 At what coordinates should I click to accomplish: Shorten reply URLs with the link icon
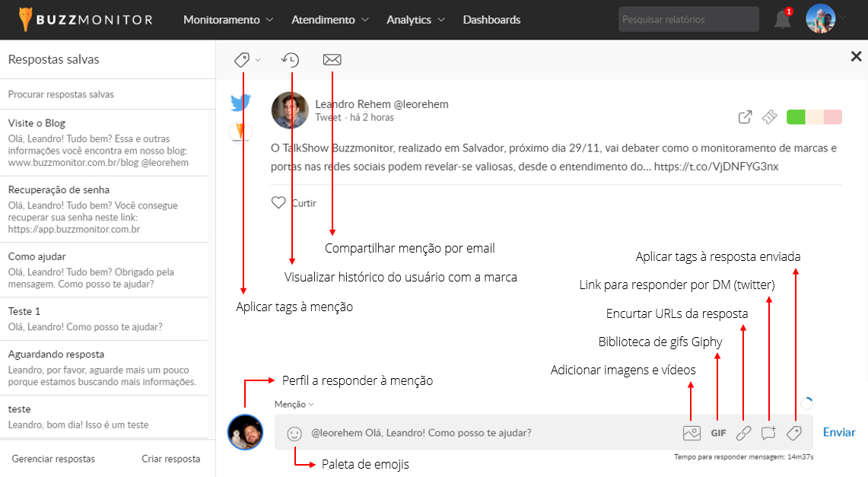pyautogui.click(x=744, y=433)
